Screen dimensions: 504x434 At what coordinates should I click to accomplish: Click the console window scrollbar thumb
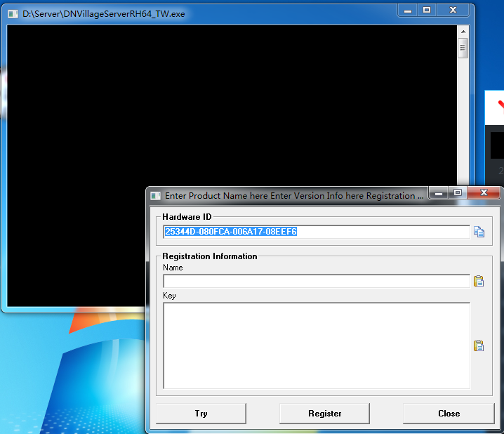(463, 48)
